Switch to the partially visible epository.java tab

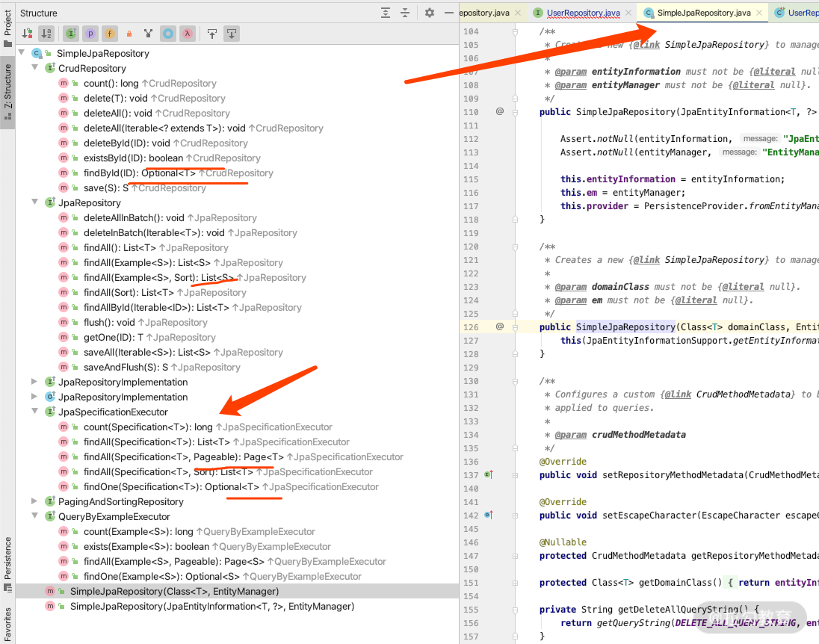[x=484, y=13]
